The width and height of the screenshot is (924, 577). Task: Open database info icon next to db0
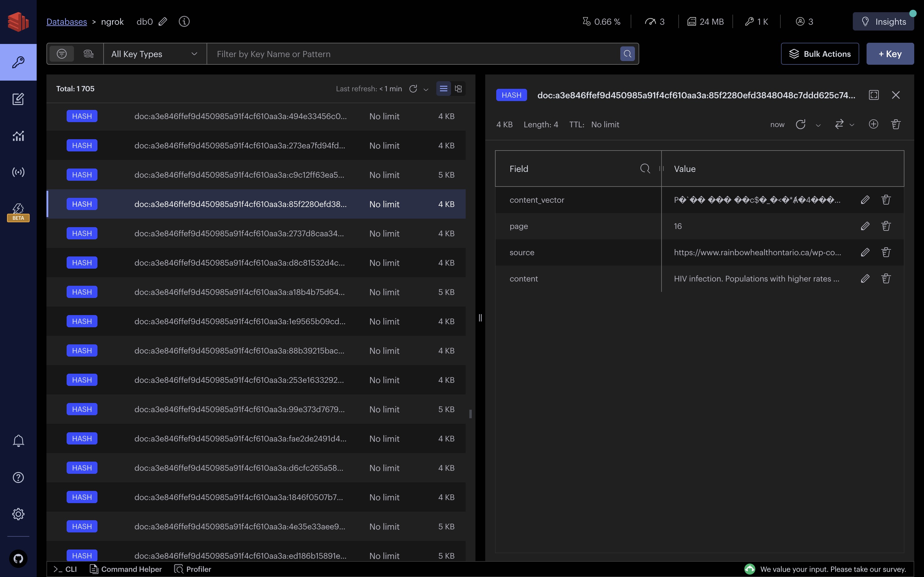184,22
